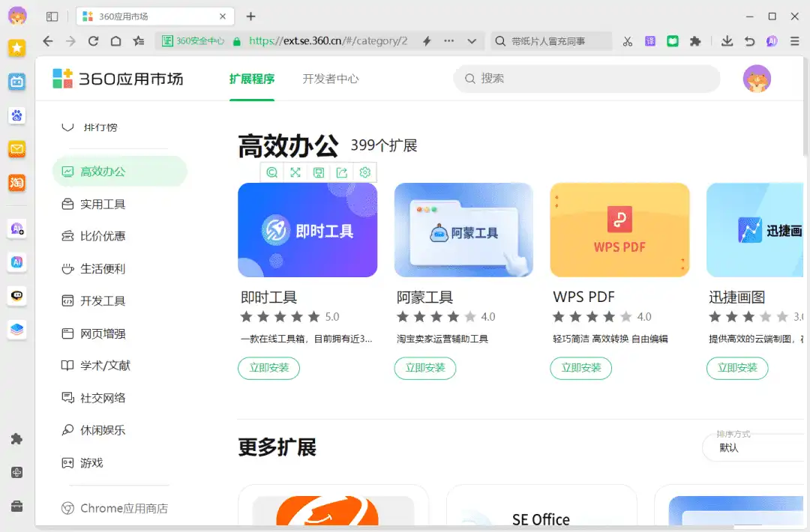This screenshot has width=810, height=532.
Task: Open the Taobao sidebar icon
Action: coord(17,183)
